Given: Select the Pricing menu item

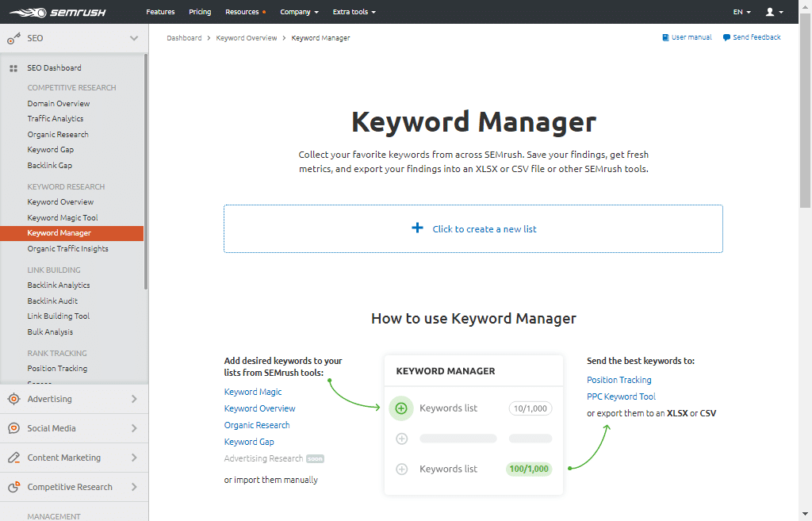Looking at the screenshot, I should tap(200, 11).
